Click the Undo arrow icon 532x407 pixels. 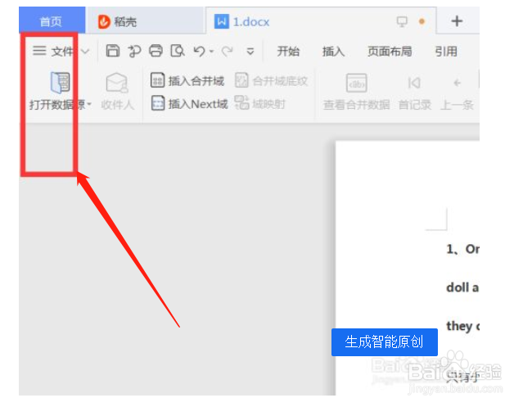point(200,52)
